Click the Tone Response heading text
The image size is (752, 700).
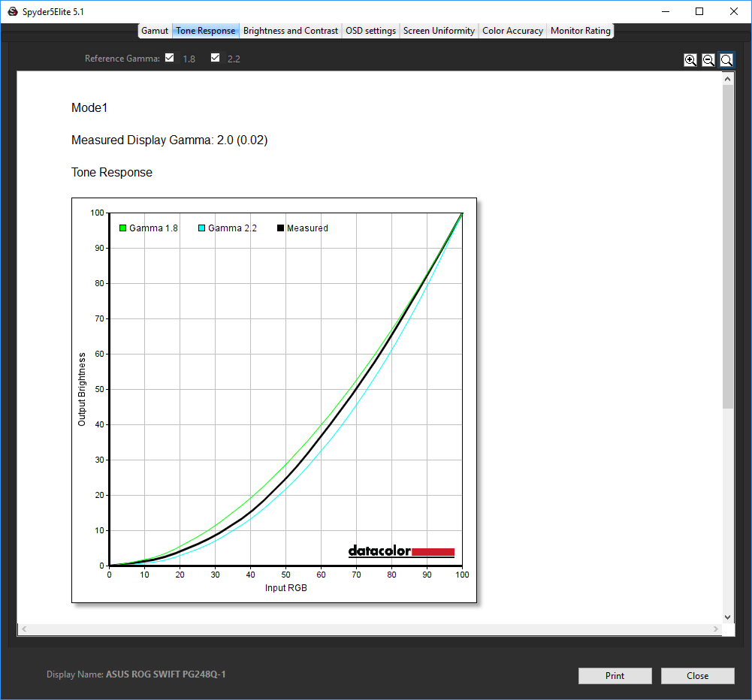[x=112, y=172]
